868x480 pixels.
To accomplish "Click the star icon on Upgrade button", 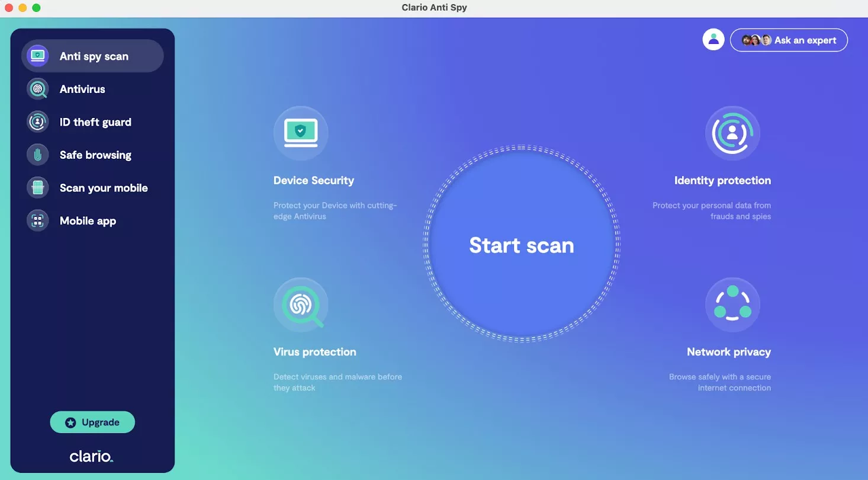I will 70,423.
